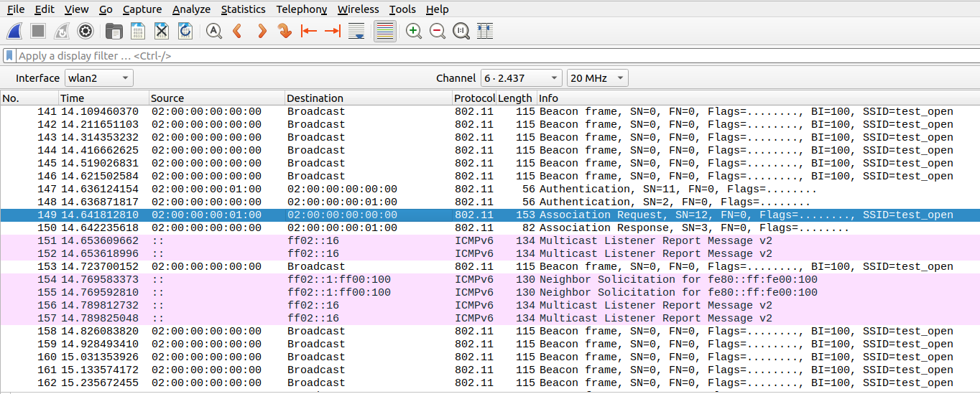Open the Channel 6 · 2.437 dropdown
This screenshot has height=394, width=980.
click(x=521, y=78)
